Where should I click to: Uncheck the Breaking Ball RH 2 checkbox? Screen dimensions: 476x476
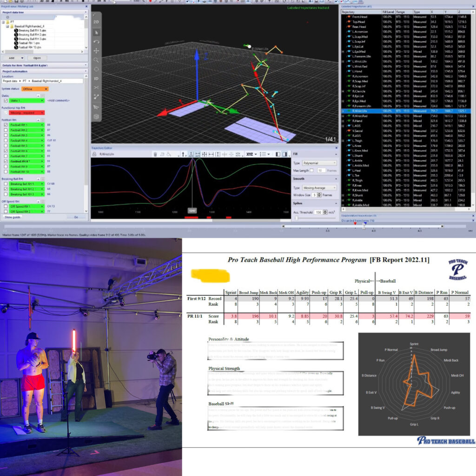coord(6,189)
